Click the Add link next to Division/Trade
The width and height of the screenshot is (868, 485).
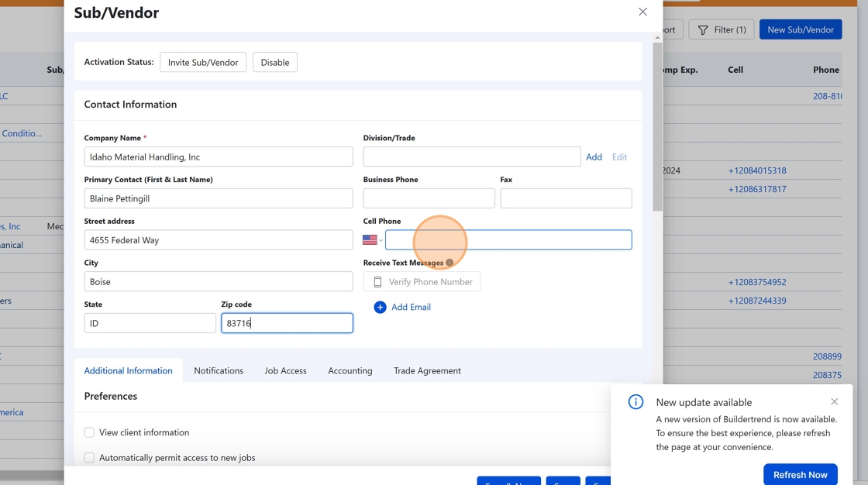(594, 157)
